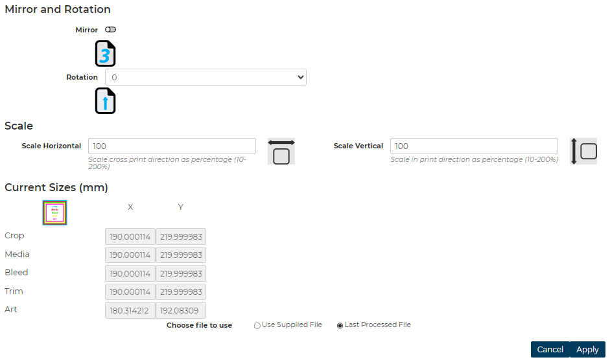Click the Bleed Y size field
610x364 pixels.
pos(180,273)
